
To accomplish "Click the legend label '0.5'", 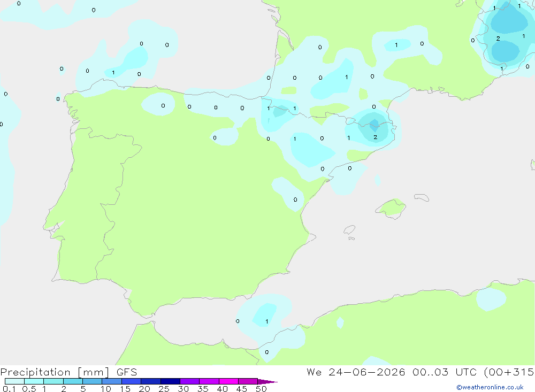I will pyautogui.click(x=29, y=389).
